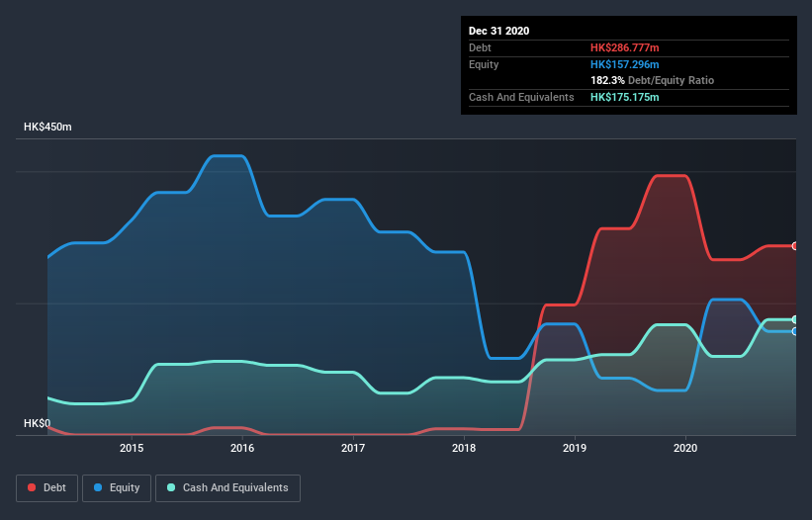This screenshot has height=520, width=812.
Task: Toggle the Debt legend button
Action: [x=47, y=488]
